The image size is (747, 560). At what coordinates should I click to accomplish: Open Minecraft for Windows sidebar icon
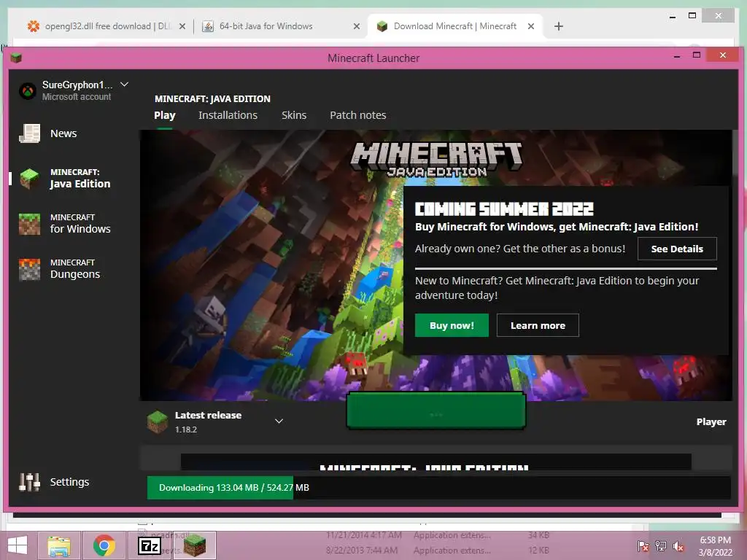point(29,224)
